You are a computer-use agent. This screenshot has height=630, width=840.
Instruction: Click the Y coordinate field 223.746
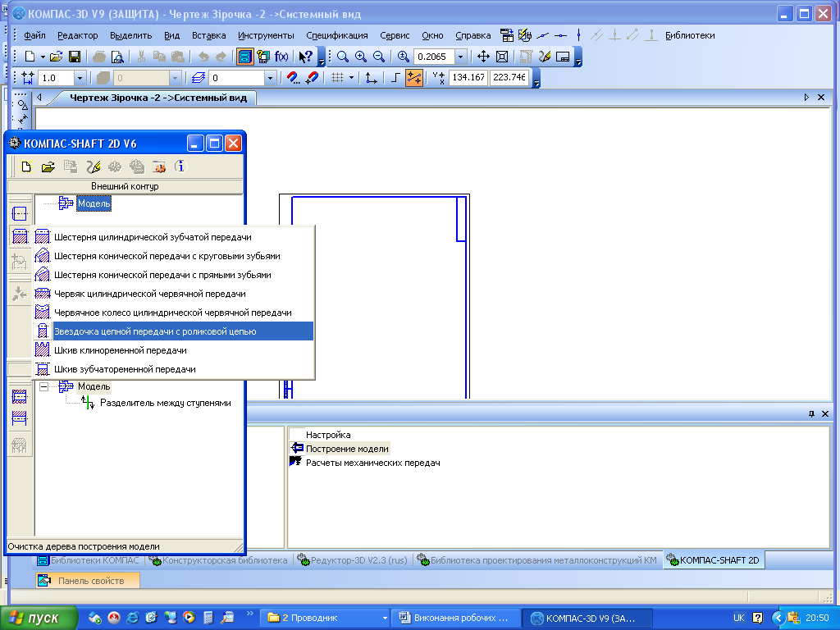pos(509,78)
